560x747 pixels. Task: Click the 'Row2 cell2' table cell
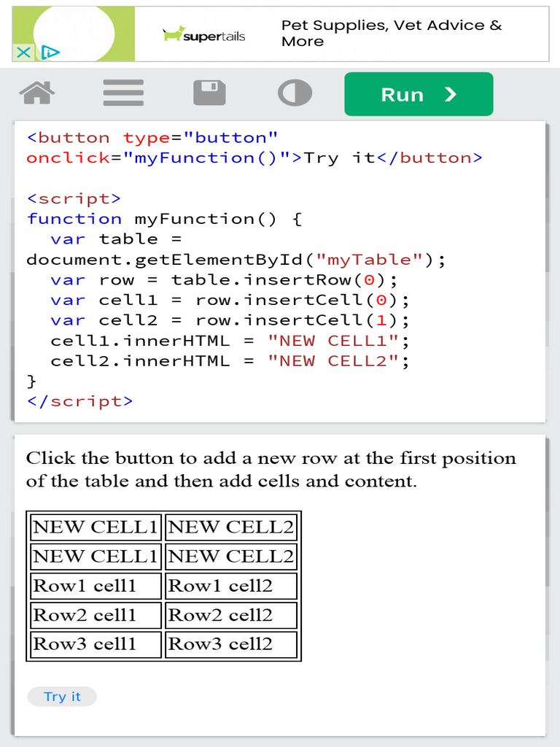pos(231,615)
